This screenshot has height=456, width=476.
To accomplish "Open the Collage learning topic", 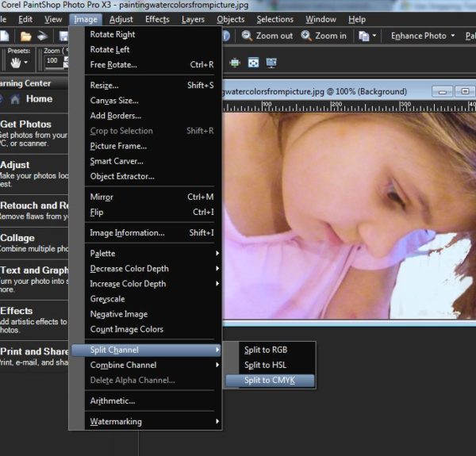I will tap(17, 238).
